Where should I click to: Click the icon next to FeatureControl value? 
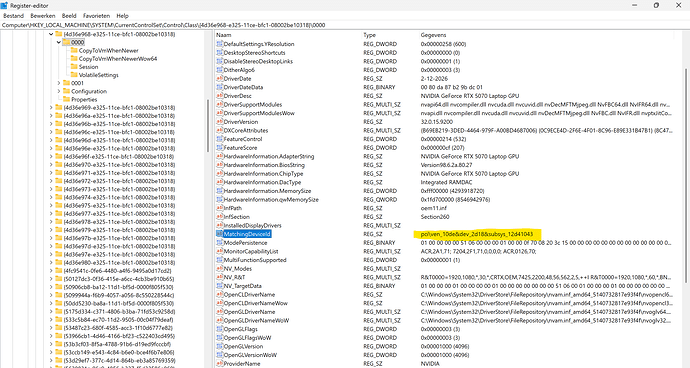tap(220, 139)
